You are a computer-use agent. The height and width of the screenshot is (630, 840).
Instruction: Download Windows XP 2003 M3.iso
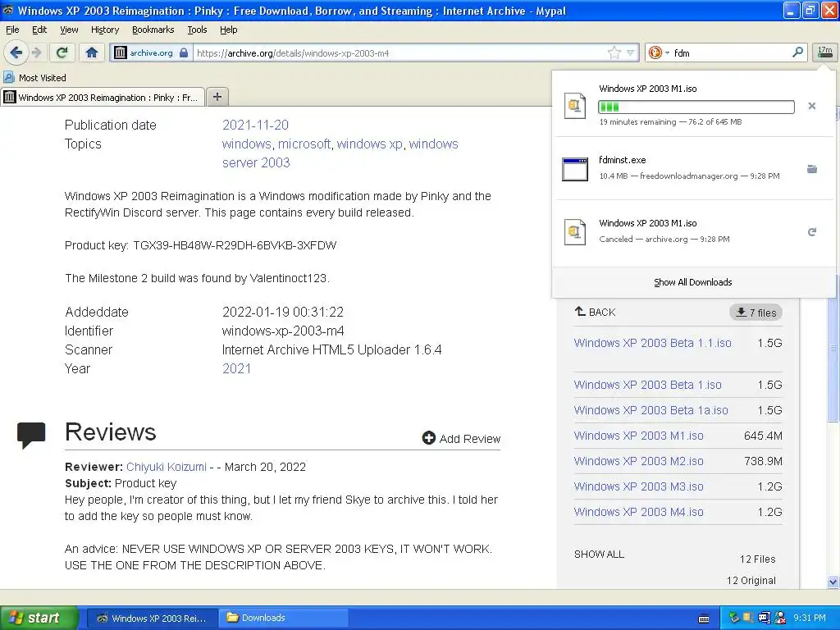(638, 486)
